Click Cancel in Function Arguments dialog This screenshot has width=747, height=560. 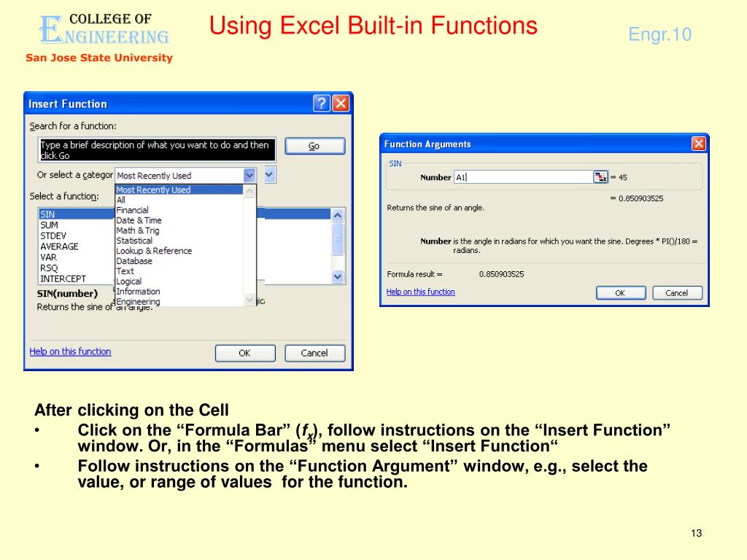pyautogui.click(x=677, y=293)
